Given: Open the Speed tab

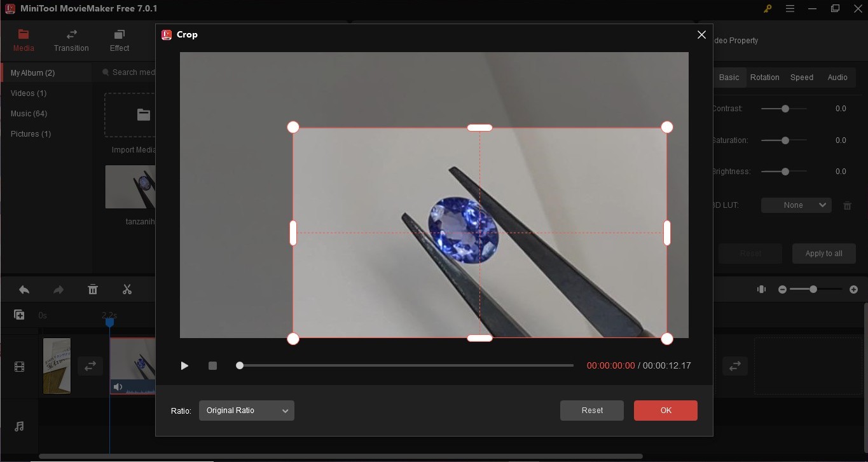Looking at the screenshot, I should [x=801, y=77].
